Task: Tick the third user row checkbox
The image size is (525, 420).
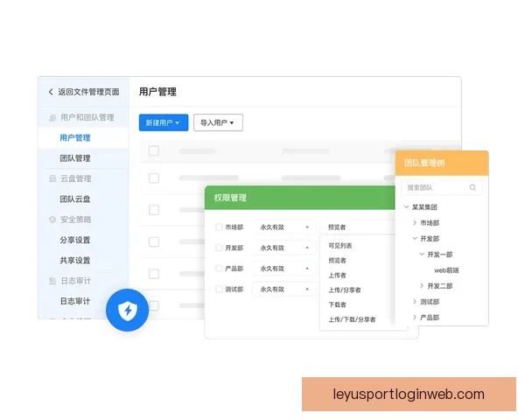Action: [x=154, y=241]
